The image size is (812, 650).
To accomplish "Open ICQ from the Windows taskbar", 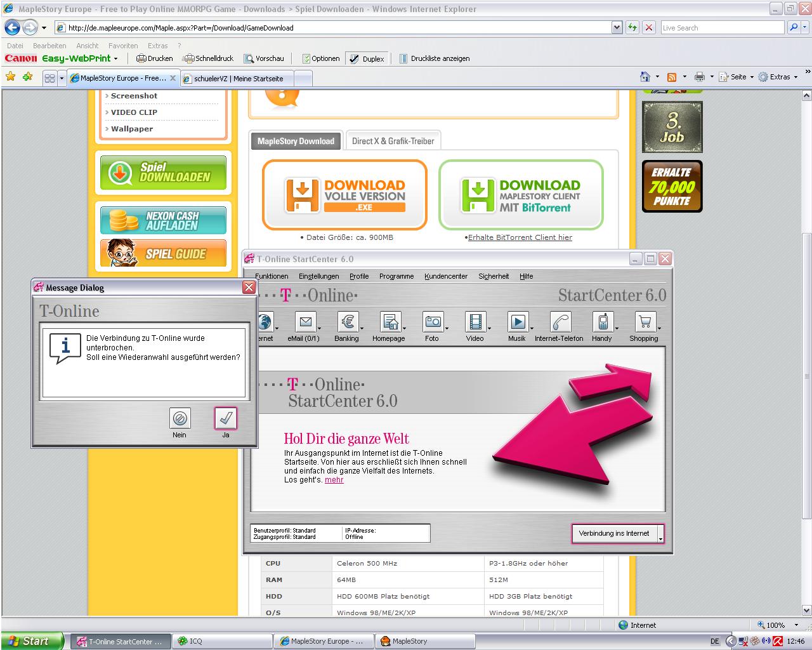I will coord(223,641).
